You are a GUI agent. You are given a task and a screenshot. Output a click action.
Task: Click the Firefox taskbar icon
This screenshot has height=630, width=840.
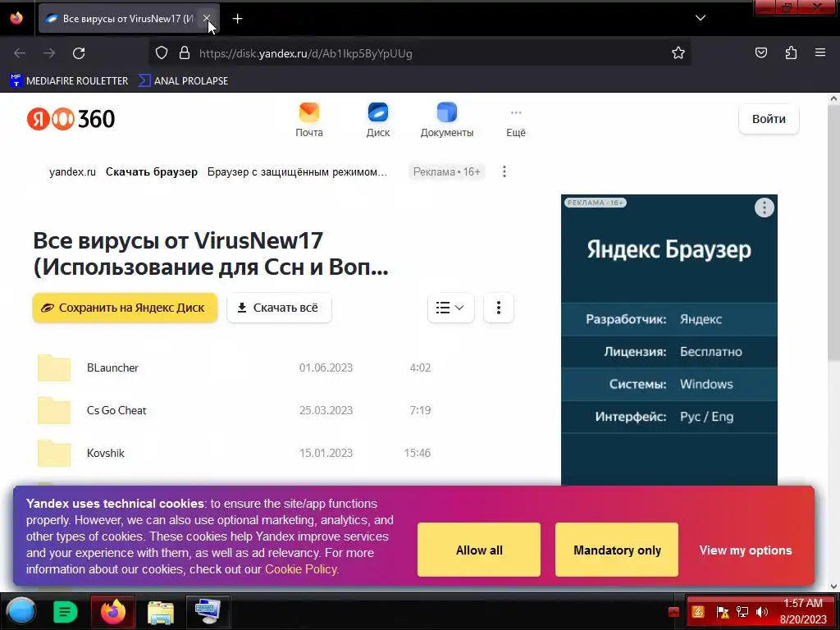112,611
